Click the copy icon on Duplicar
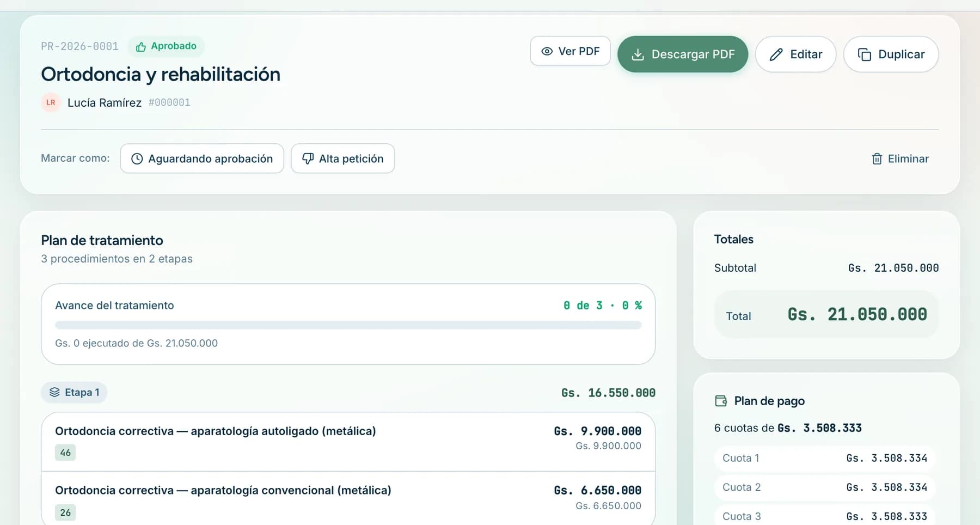 point(864,54)
